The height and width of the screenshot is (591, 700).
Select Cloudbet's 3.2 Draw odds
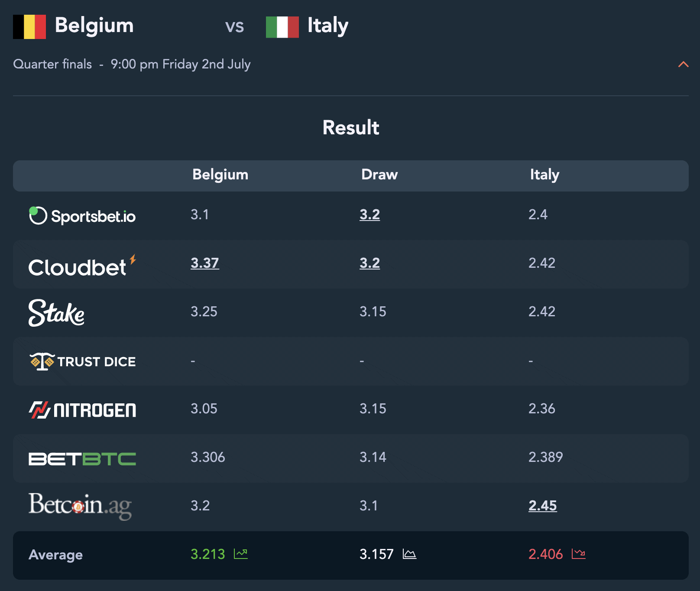pos(369,263)
